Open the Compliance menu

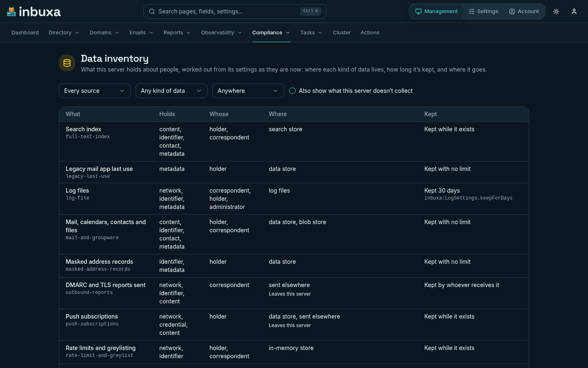point(272,33)
